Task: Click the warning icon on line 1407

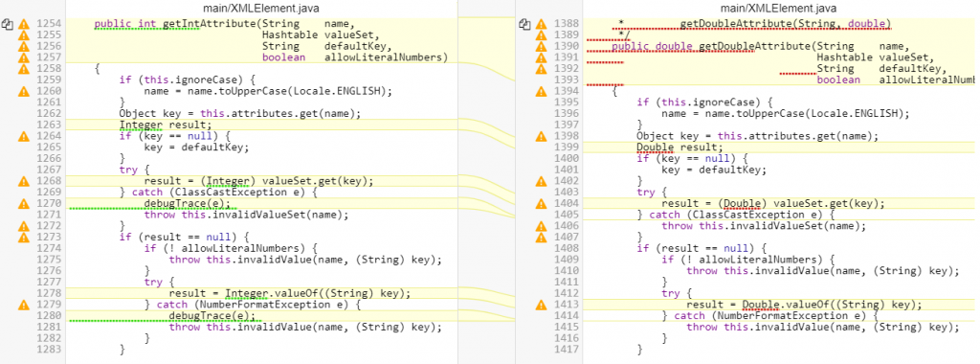Action: (x=542, y=238)
